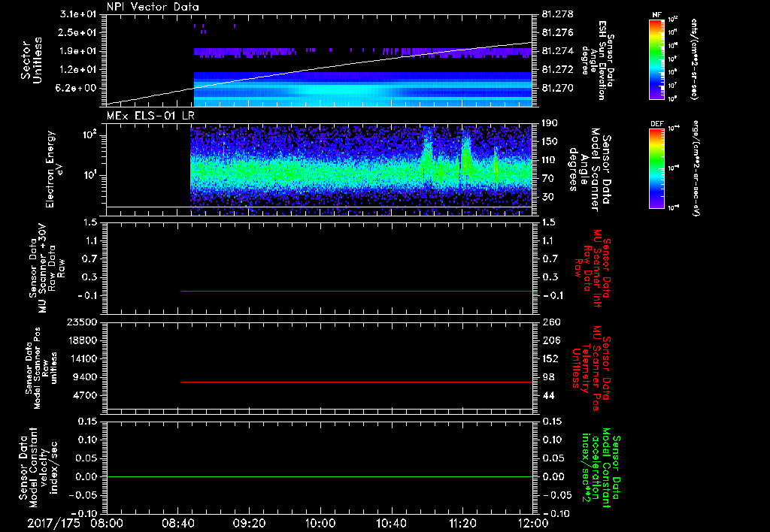The height and width of the screenshot is (532, 770).
Task: Click the 98 telemetry position tick label
Action: 547,377
